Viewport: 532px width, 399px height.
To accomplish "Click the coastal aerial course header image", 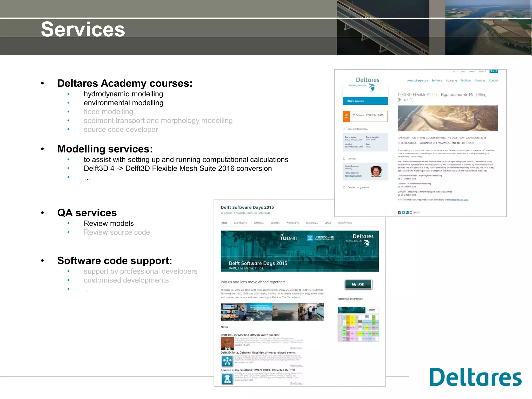I will pyautogui.click(x=448, y=118).
